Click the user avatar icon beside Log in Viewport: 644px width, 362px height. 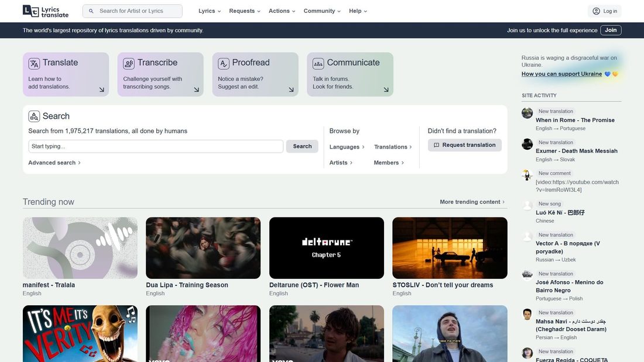point(597,11)
